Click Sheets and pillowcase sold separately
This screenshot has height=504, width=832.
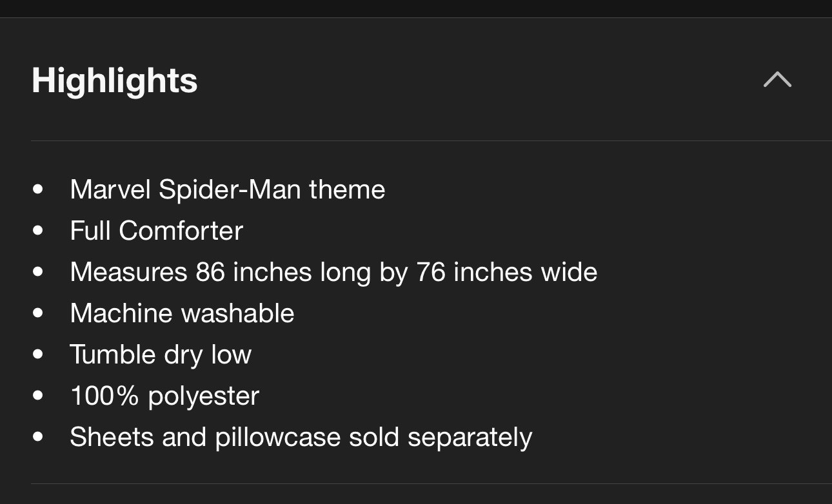[x=301, y=437]
